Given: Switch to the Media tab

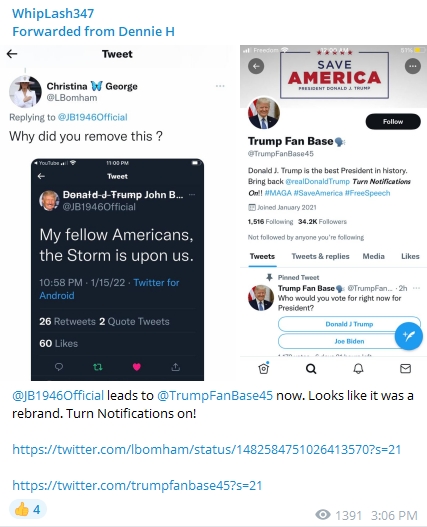Looking at the screenshot, I should 373,256.
